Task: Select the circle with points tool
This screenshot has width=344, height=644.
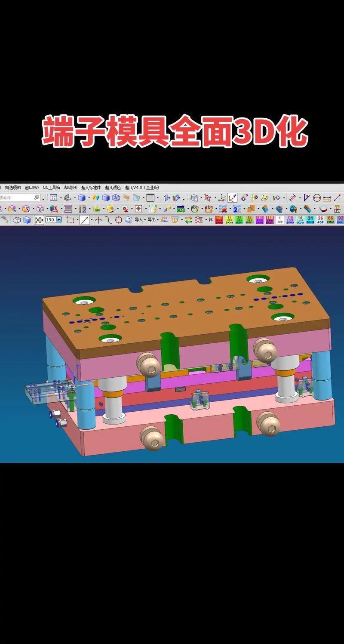Action: [118, 220]
